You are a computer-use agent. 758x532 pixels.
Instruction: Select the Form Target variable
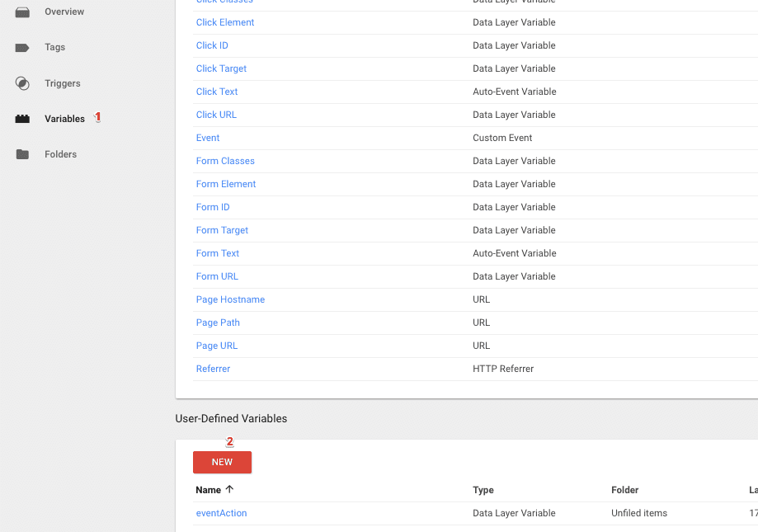tap(221, 230)
